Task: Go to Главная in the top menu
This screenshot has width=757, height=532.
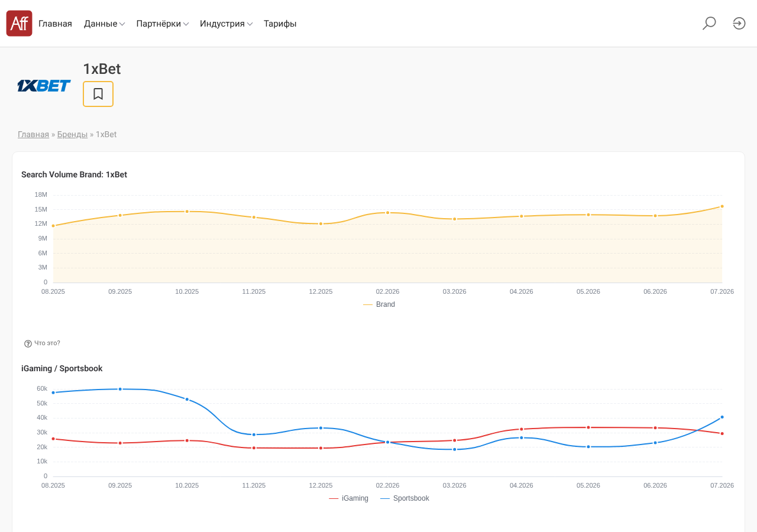Action: [x=55, y=24]
